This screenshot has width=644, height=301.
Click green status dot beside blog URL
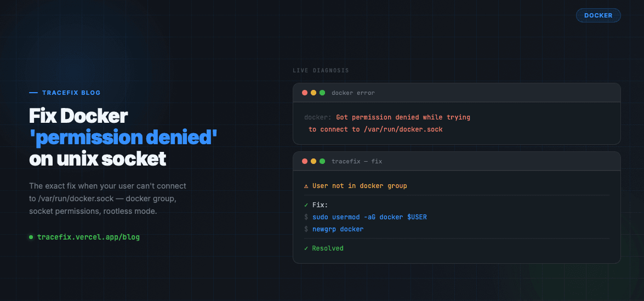pos(31,237)
